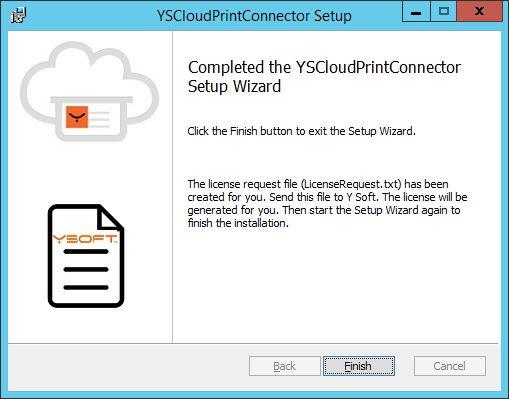The image size is (509, 399).
Task: Click the YSOFT text on the document
Action: pyautogui.click(x=85, y=239)
